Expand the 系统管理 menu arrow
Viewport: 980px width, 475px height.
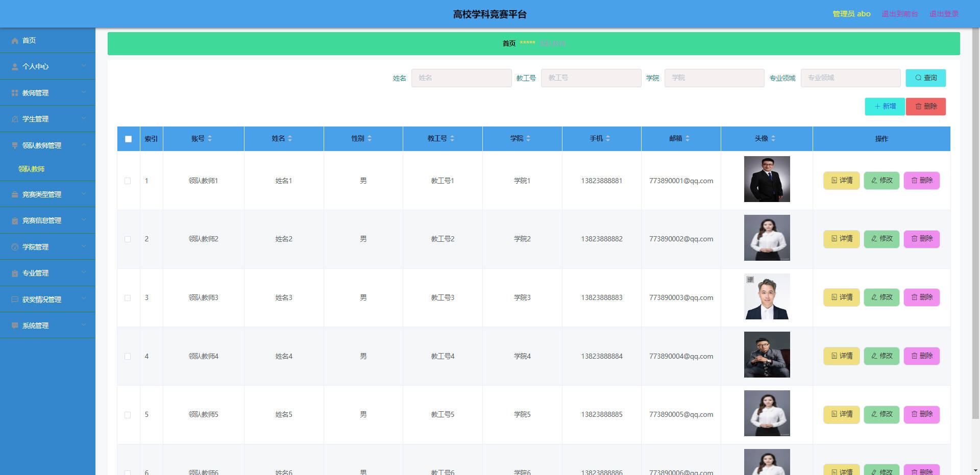pos(84,325)
